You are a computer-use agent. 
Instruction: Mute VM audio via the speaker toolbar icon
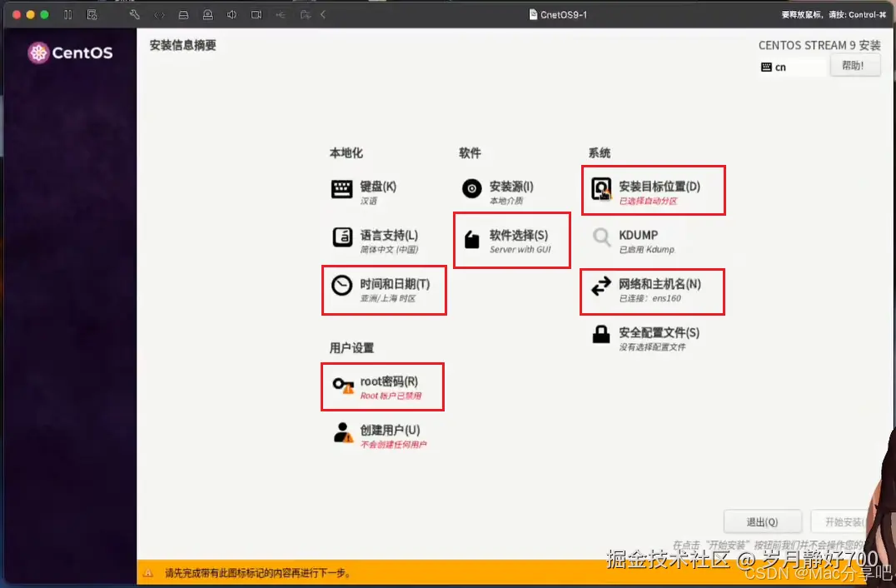pos(231,14)
